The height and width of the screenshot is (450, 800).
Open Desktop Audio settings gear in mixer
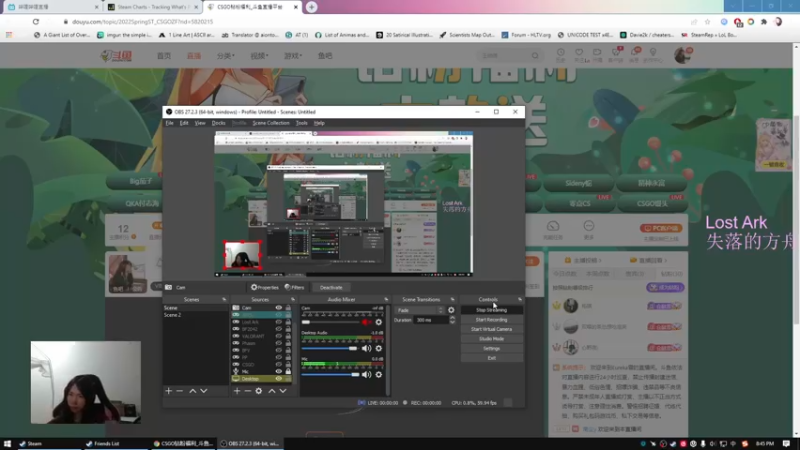pyautogui.click(x=379, y=348)
